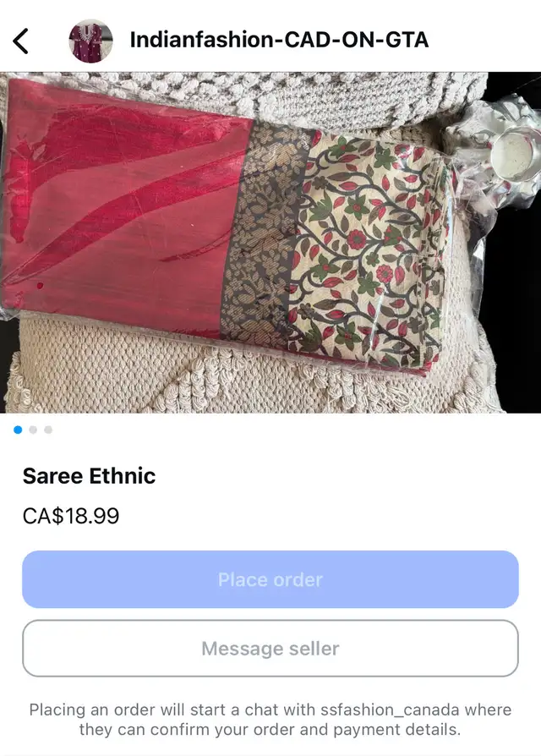541x756 pixels.
Task: Tap the Message seller button
Action: [270, 649]
